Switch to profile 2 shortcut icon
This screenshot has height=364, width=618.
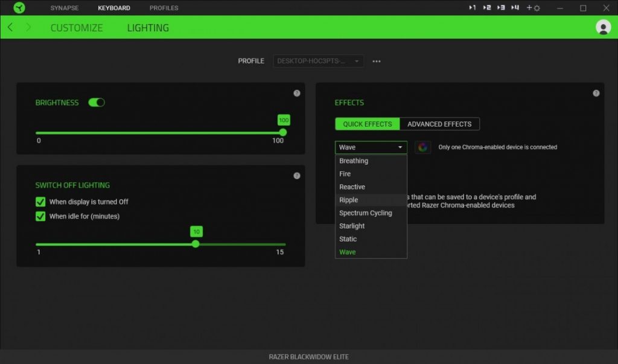pos(487,7)
